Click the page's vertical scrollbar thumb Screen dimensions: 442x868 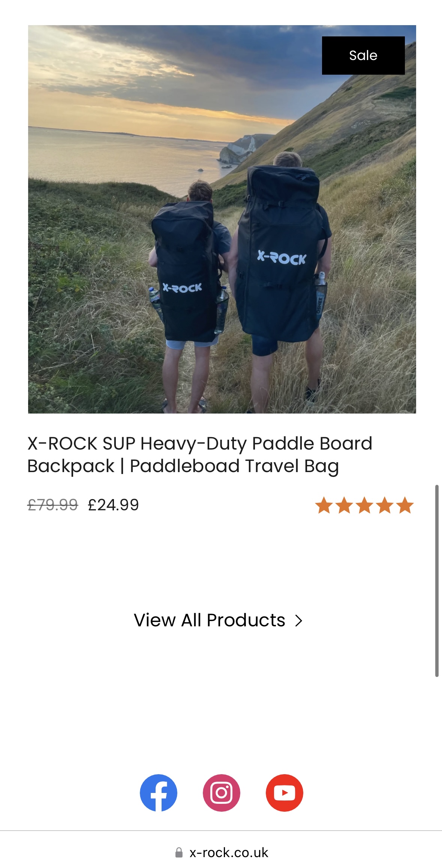(436, 581)
